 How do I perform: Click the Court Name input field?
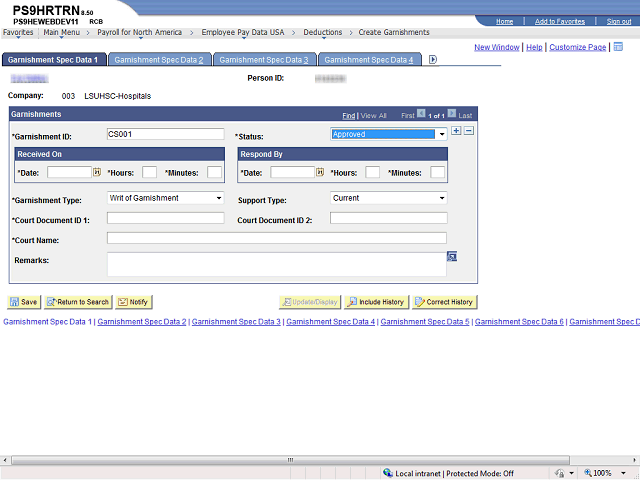[x=276, y=238]
